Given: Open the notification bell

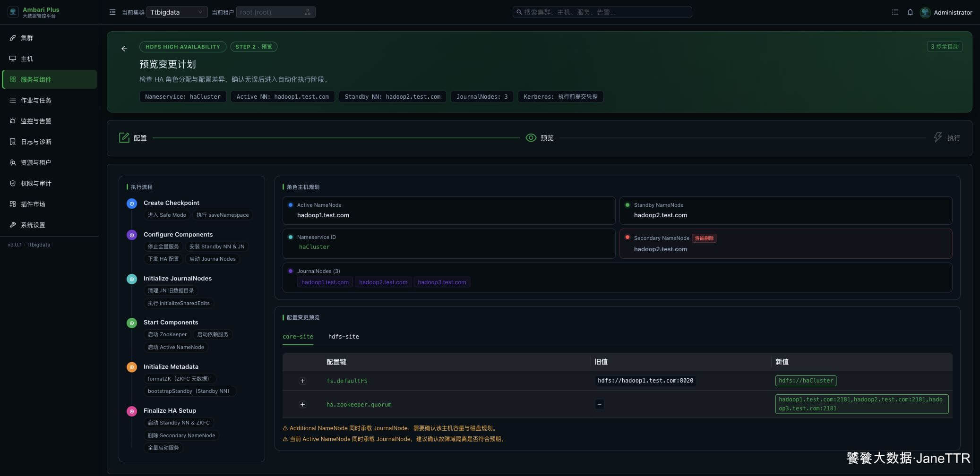Looking at the screenshot, I should (x=910, y=12).
